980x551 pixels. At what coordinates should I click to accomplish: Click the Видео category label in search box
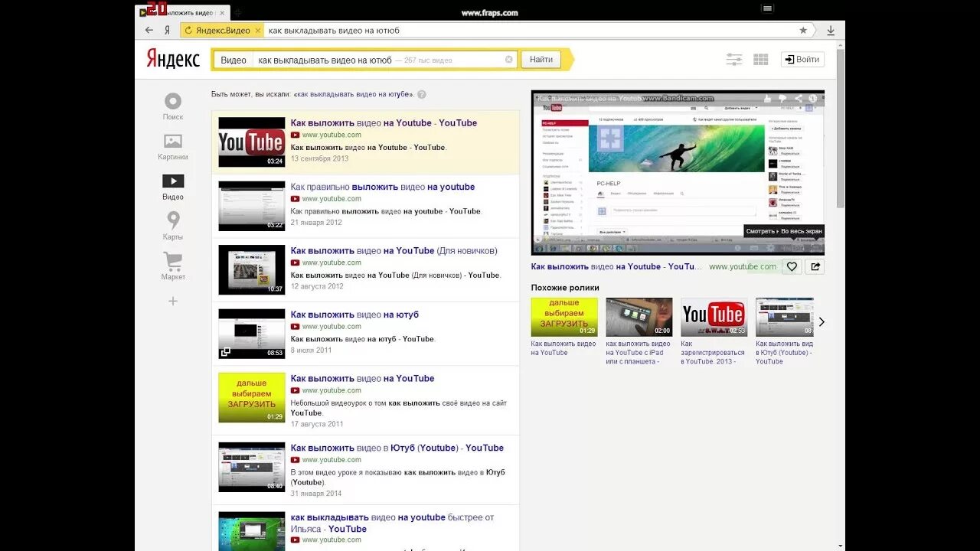point(234,60)
